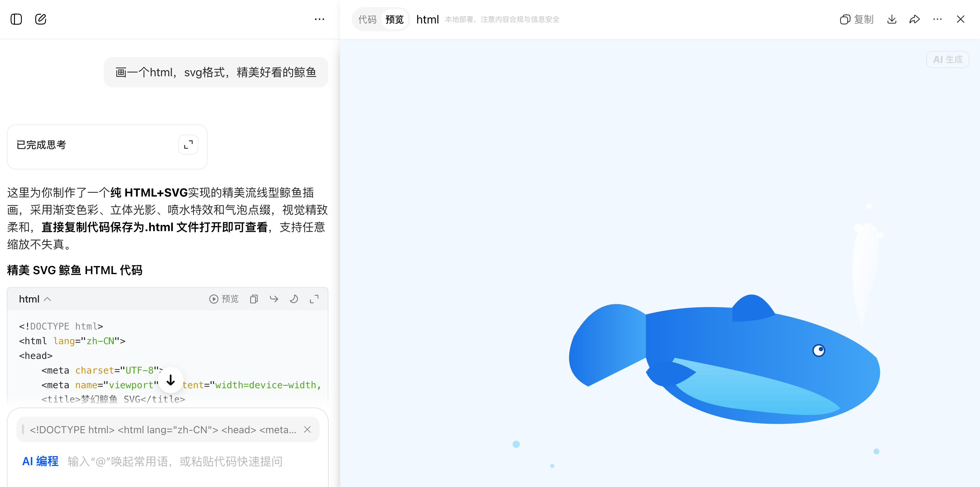Click the AI 编程 message input field

[x=175, y=462]
